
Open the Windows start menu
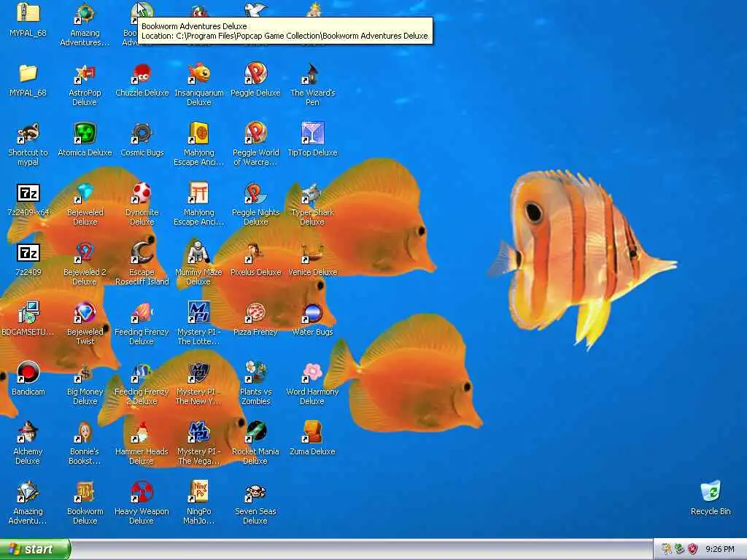point(35,549)
